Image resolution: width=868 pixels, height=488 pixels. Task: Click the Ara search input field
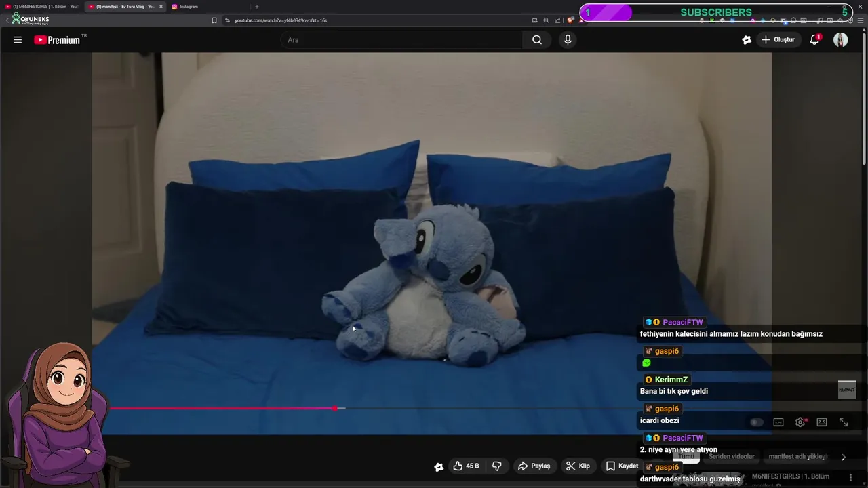(401, 40)
